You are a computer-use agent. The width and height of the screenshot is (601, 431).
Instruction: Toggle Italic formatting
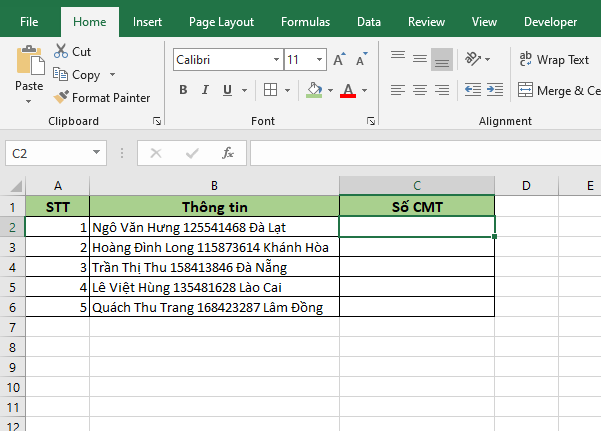(207, 90)
